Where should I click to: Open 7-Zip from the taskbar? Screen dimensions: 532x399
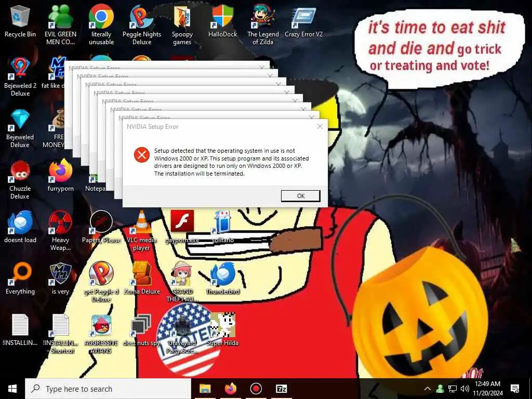click(x=282, y=389)
